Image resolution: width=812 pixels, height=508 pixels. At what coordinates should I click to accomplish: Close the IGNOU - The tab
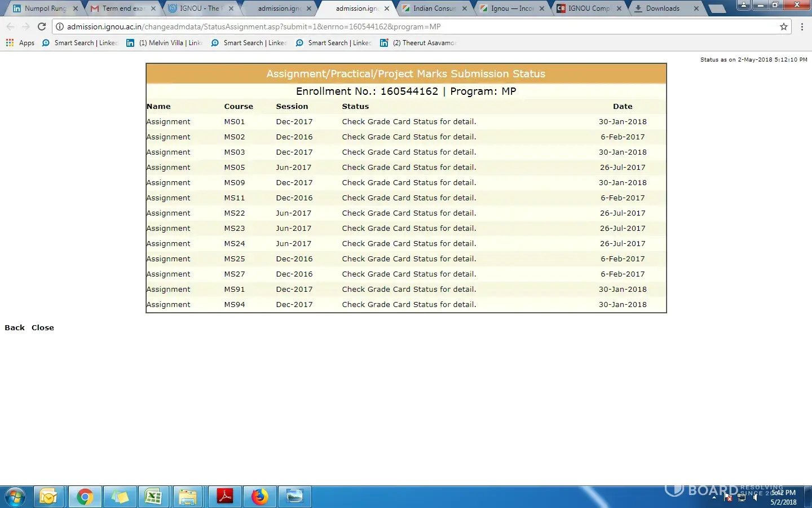(231, 8)
